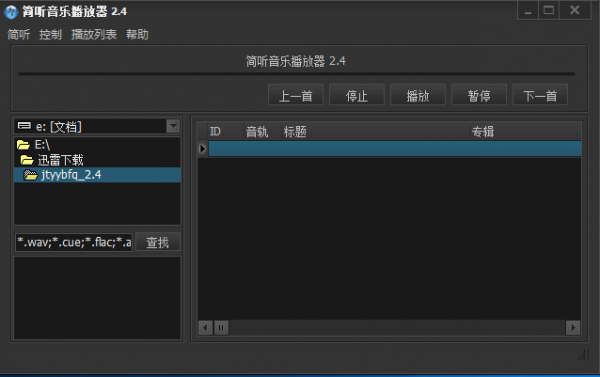Expand the e: [文档] drive dropdown arrow

173,126
